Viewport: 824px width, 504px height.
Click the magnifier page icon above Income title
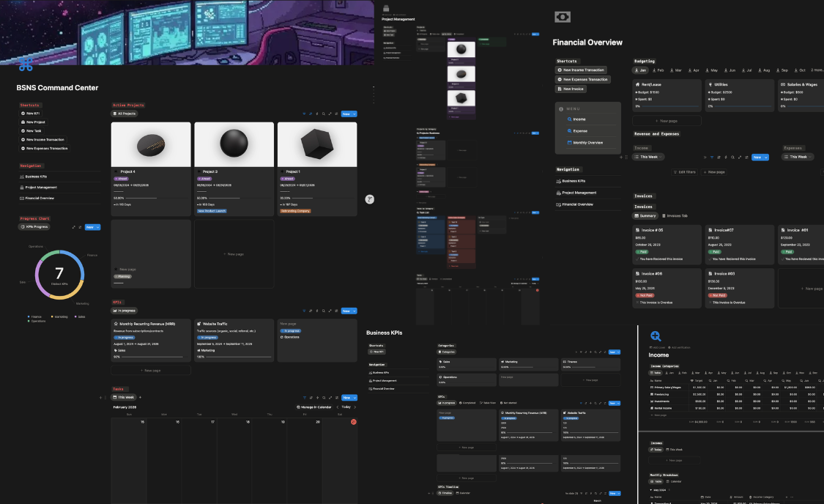656,336
